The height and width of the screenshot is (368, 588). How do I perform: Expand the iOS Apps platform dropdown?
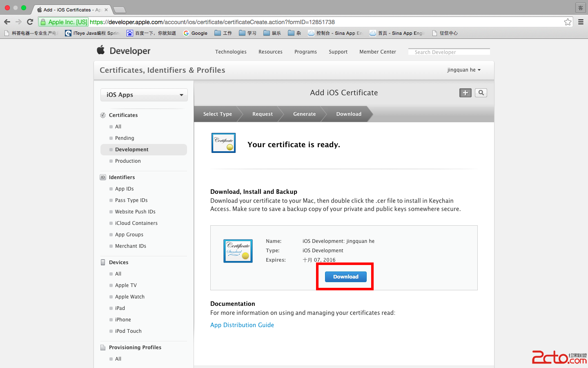coord(144,95)
